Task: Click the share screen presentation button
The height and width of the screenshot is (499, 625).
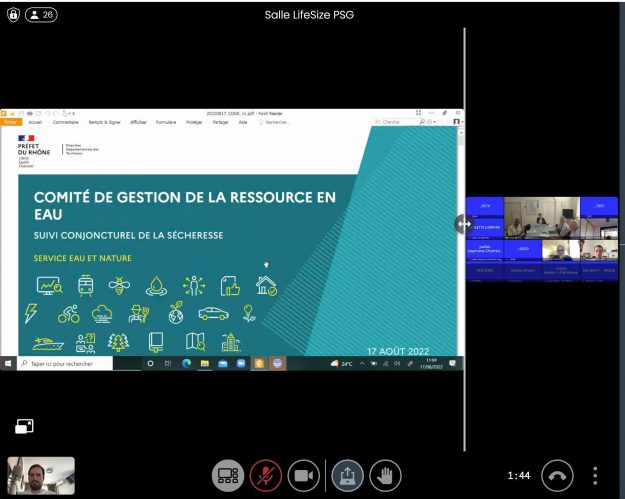Action: coord(348,475)
